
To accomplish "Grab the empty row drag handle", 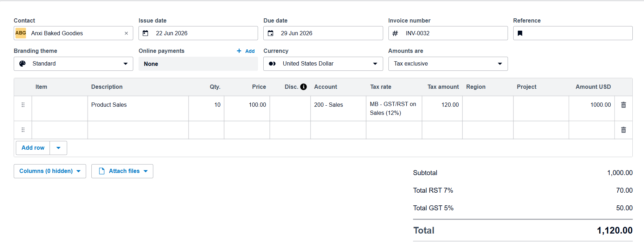I will [23, 130].
